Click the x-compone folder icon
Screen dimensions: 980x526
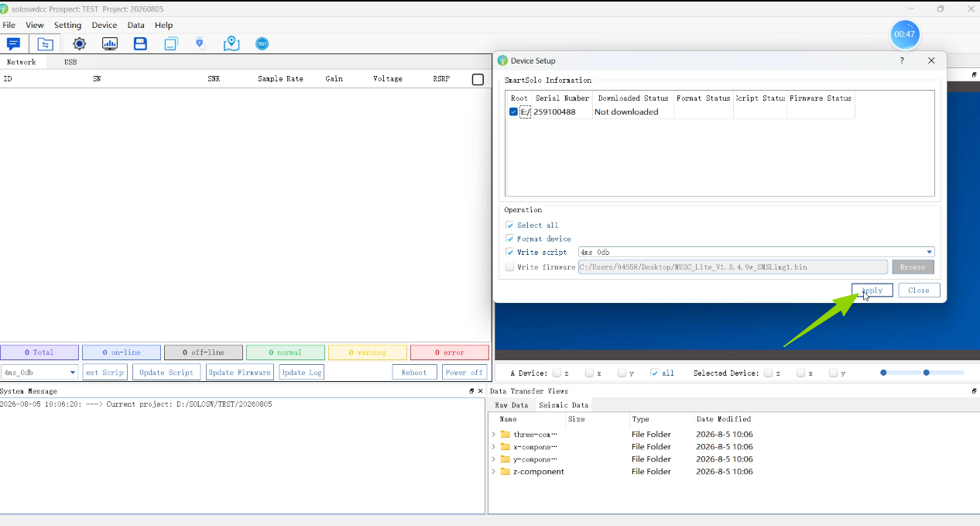click(x=505, y=447)
